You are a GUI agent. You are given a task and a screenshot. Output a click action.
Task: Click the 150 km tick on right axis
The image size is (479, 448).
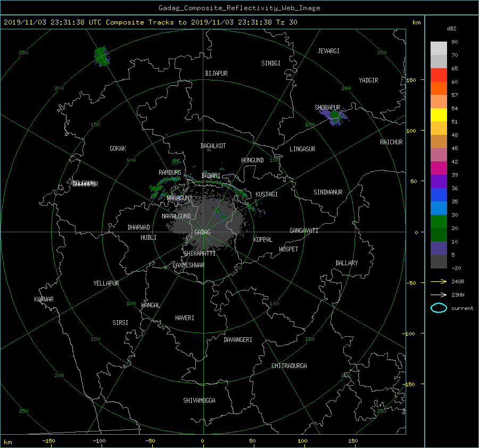pyautogui.click(x=411, y=80)
